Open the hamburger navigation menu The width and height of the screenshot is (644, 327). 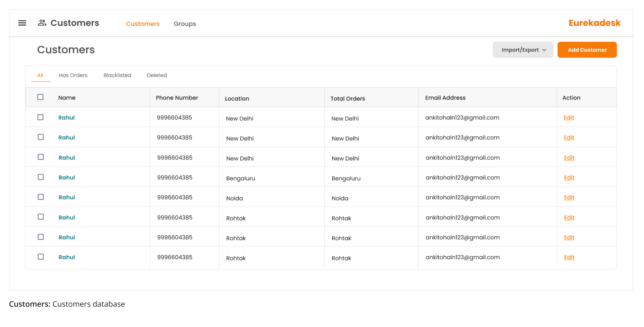(22, 23)
